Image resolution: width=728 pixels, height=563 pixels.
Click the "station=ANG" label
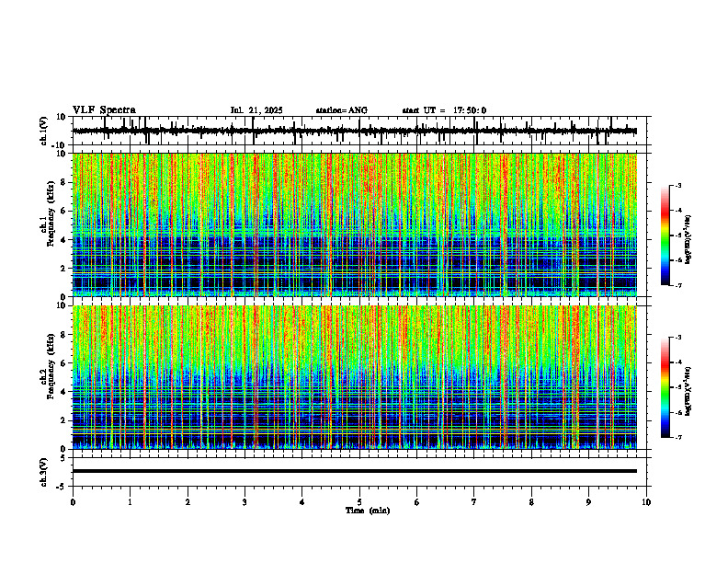(x=342, y=110)
